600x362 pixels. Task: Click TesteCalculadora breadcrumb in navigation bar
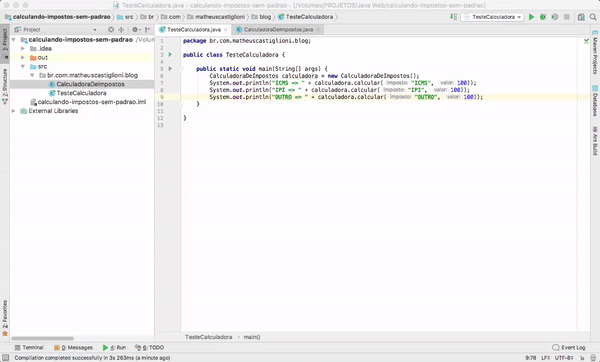click(305, 17)
